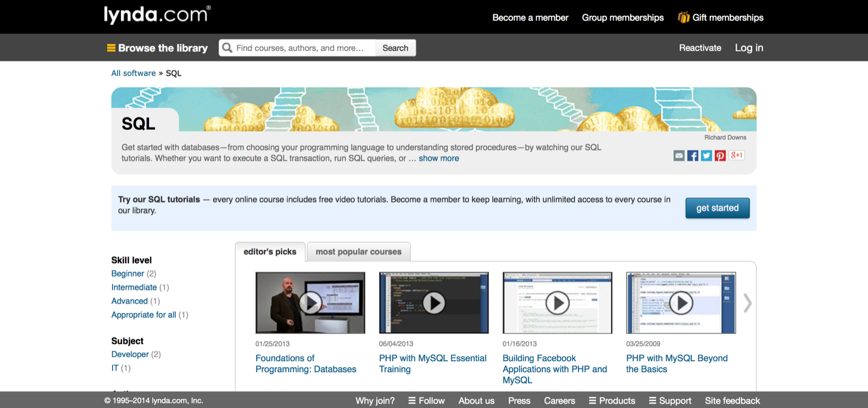Screen dimensions: 868x408
Task: Open the Browse the library menu
Action: pos(157,48)
